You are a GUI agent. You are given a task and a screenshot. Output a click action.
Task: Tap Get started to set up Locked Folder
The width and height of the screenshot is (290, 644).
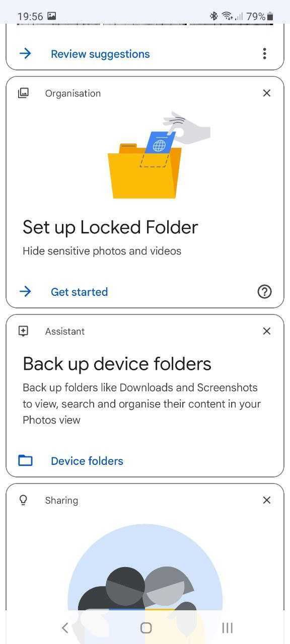coord(79,292)
